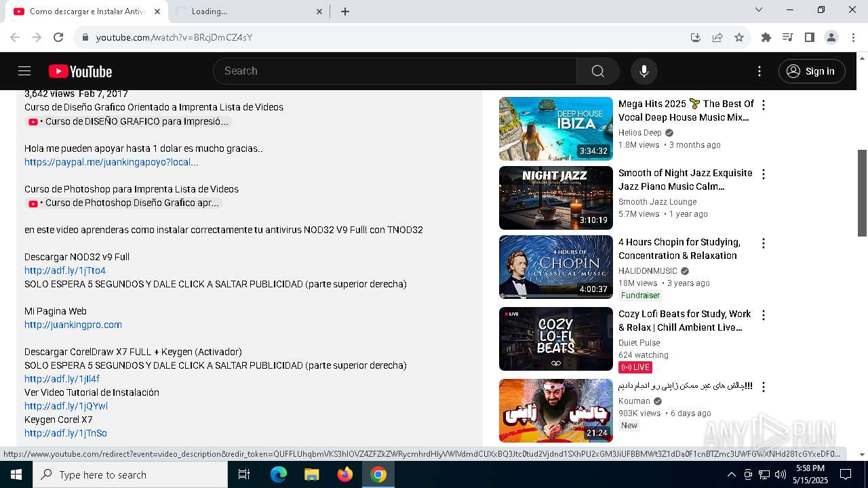Screen dimensions: 868x488
Task: Open Mega Hits 2025 video title
Action: click(686, 110)
